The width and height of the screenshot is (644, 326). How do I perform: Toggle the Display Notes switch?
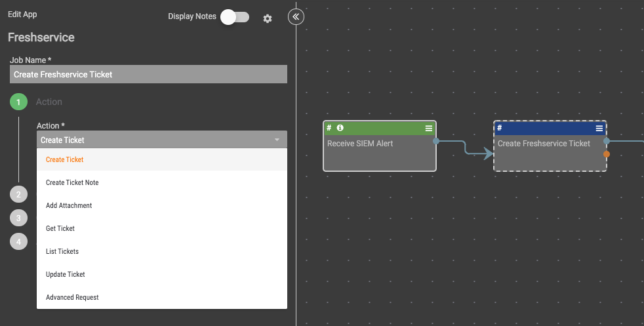pos(235,17)
